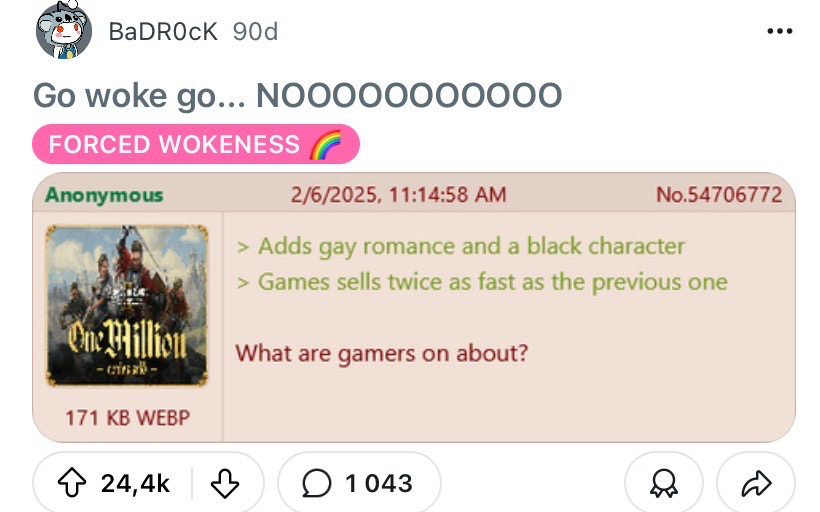Open comments via the speech bubble icon
The width and height of the screenshot is (820, 512).
pyautogui.click(x=316, y=482)
